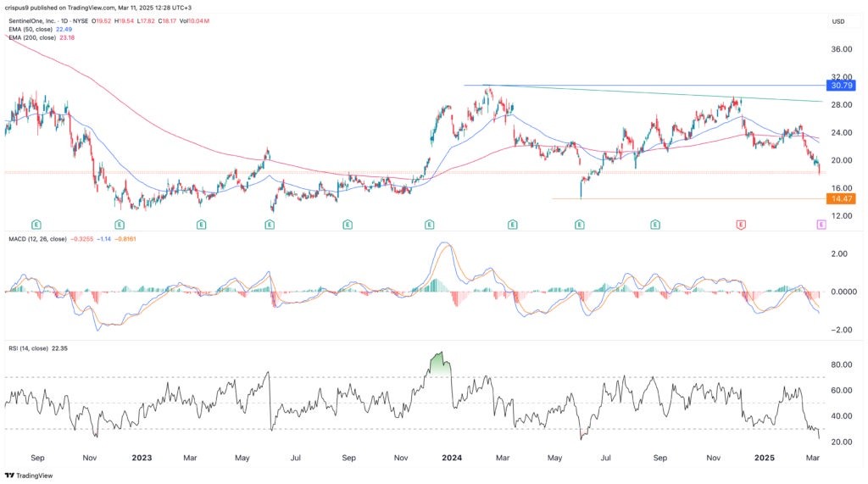Select the green descending trendline
Screen dimensions: 868x484
click(x=678, y=94)
